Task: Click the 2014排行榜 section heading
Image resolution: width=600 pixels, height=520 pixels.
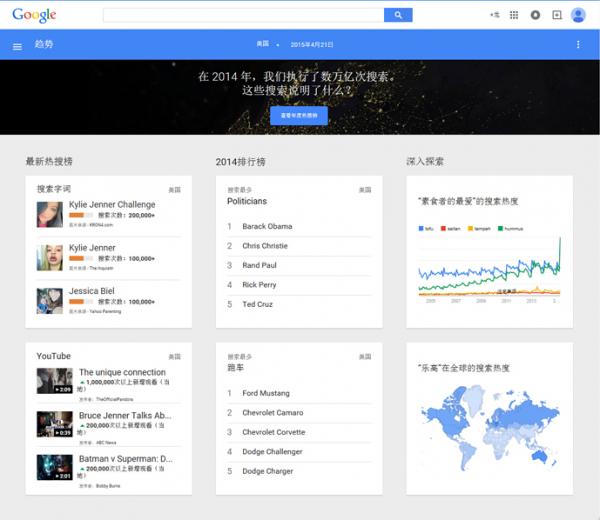Action: click(x=240, y=162)
